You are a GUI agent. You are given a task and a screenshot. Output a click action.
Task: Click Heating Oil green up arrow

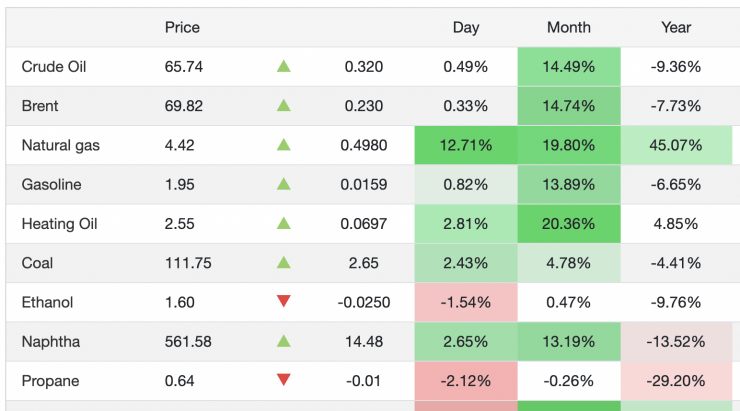click(x=283, y=224)
